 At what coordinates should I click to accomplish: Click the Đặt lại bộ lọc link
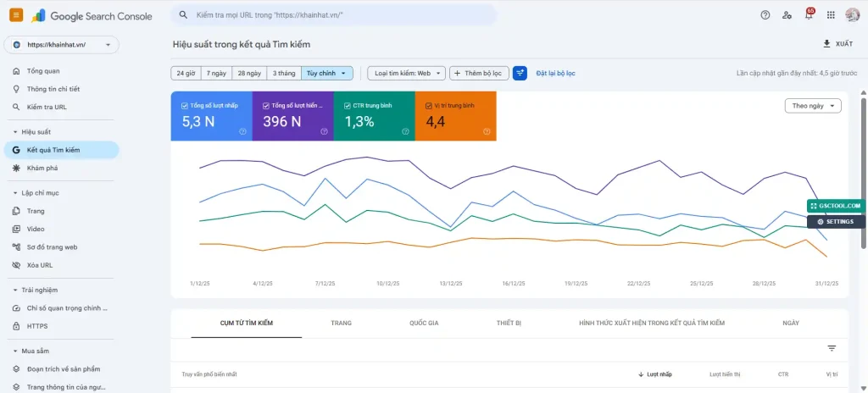tap(555, 73)
